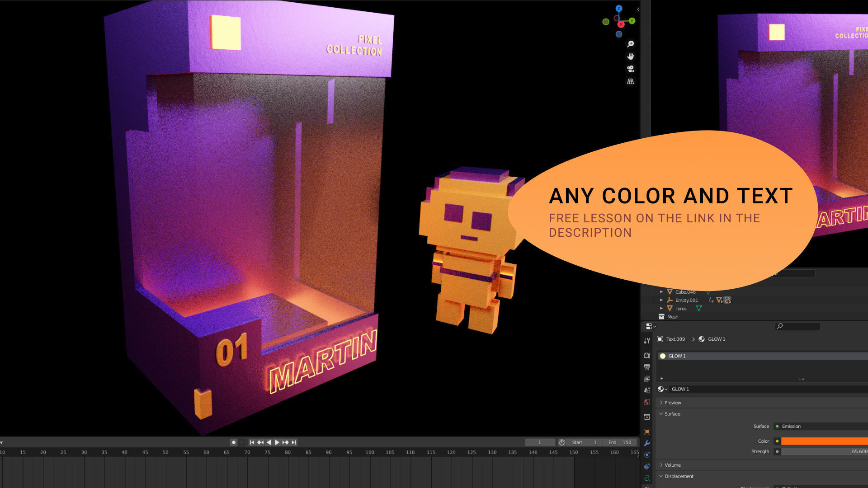868x488 pixels.
Task: Open the Scene properties tab icon
Action: click(x=647, y=390)
